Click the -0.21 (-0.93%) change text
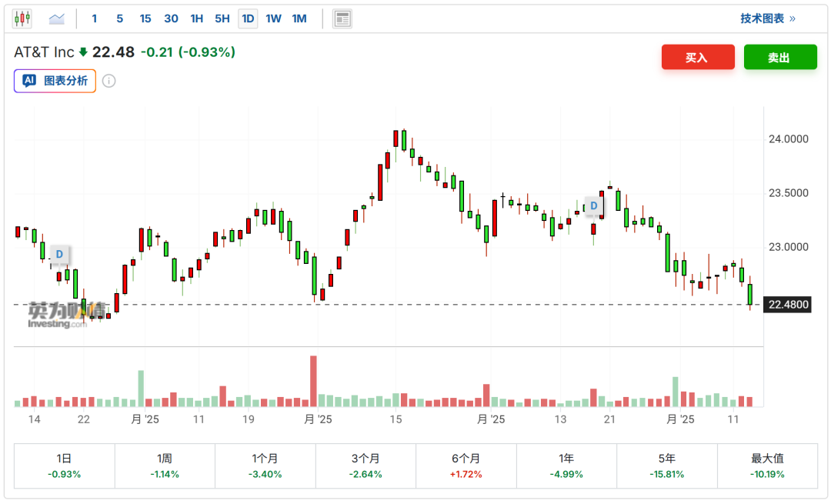The image size is (831, 504). click(x=188, y=52)
